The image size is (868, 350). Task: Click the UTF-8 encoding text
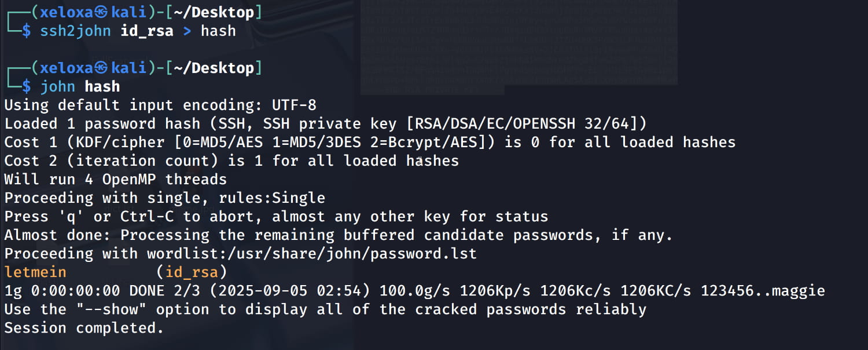294,105
